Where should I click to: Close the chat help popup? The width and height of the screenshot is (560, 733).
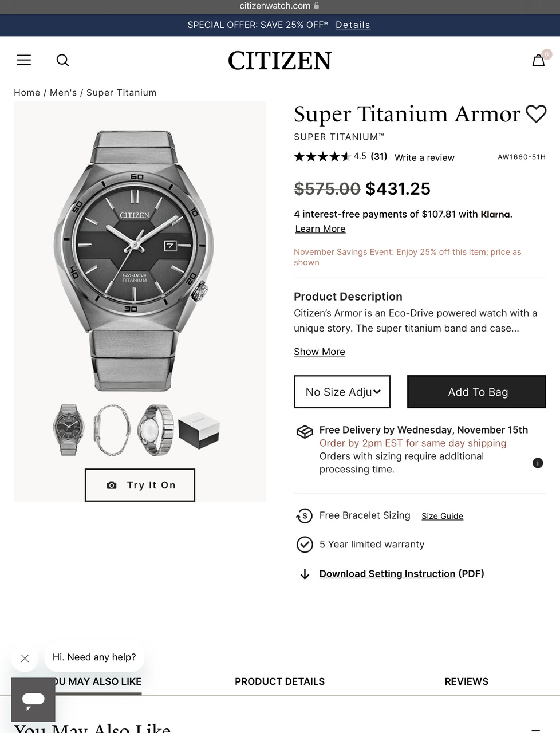[25, 658]
